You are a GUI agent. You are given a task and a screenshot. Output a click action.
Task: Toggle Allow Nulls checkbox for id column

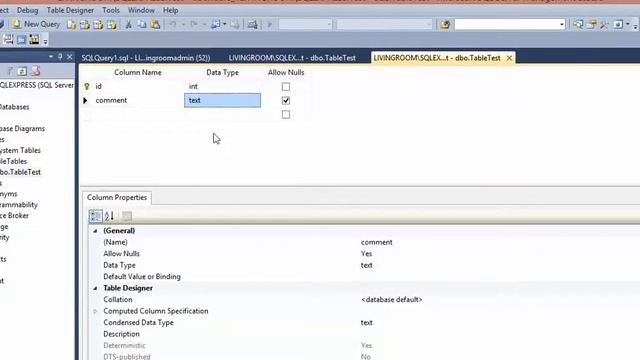pyautogui.click(x=286, y=87)
